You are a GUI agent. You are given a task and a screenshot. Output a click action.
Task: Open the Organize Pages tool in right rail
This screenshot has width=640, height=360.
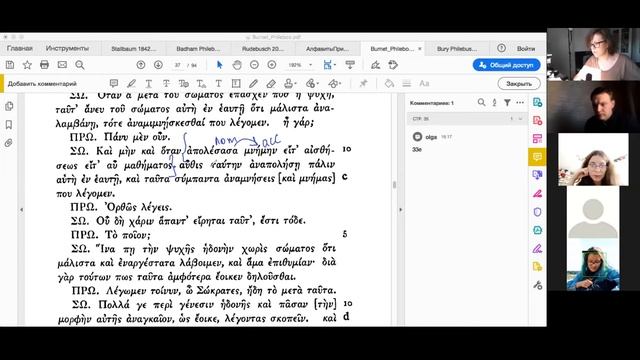pyautogui.click(x=537, y=139)
